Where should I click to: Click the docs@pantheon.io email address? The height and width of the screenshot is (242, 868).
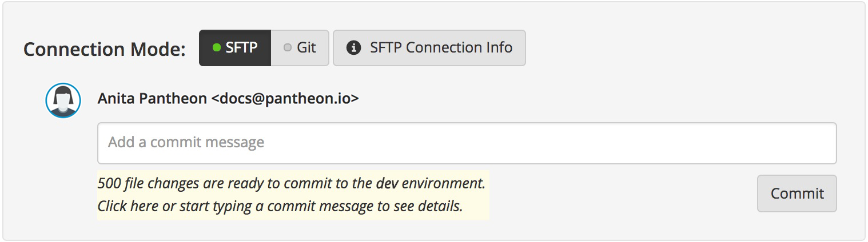point(285,99)
